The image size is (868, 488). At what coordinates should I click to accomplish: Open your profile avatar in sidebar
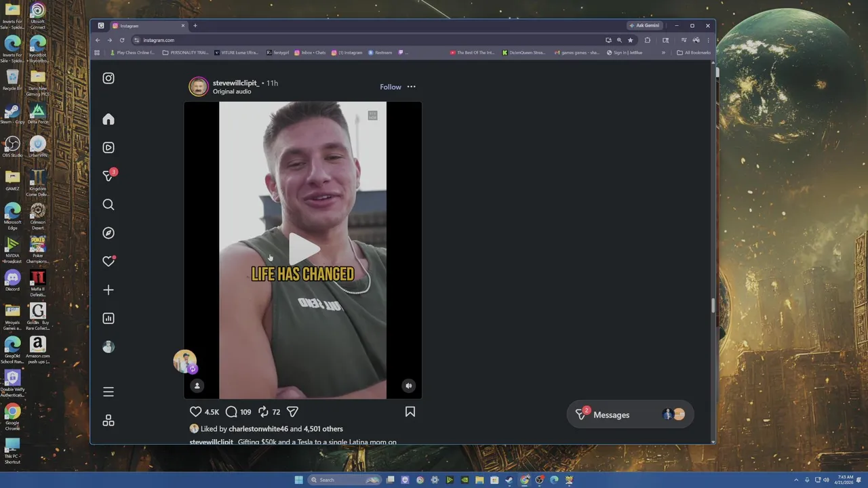click(108, 346)
